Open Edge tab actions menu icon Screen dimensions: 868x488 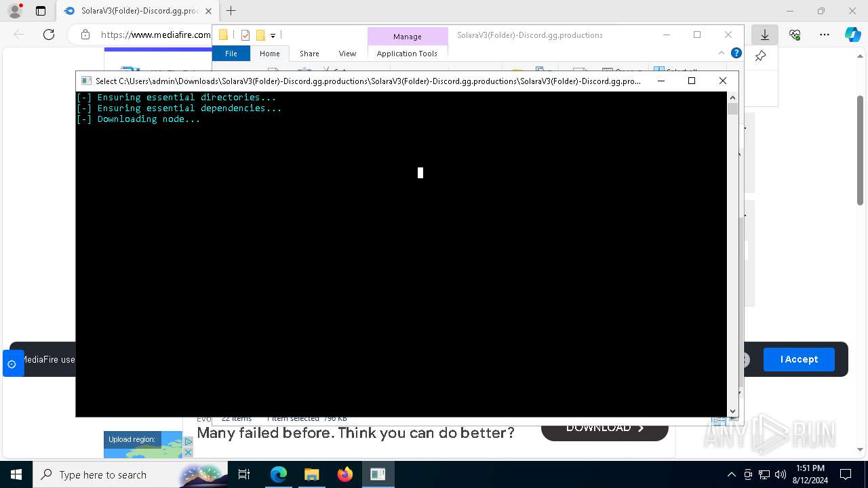[41, 11]
